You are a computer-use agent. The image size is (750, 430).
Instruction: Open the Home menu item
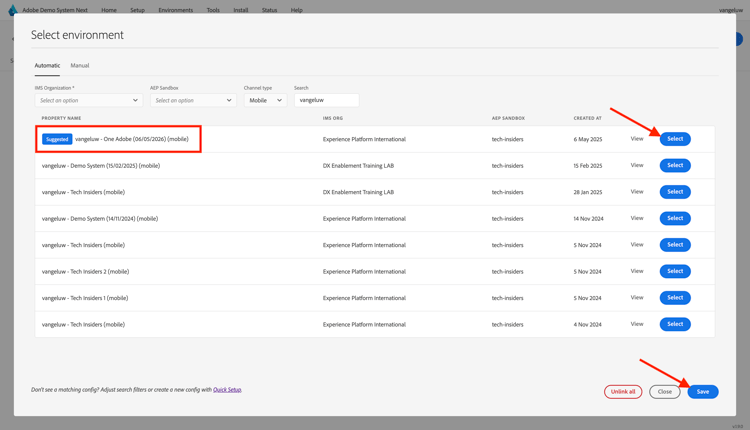[x=109, y=10]
